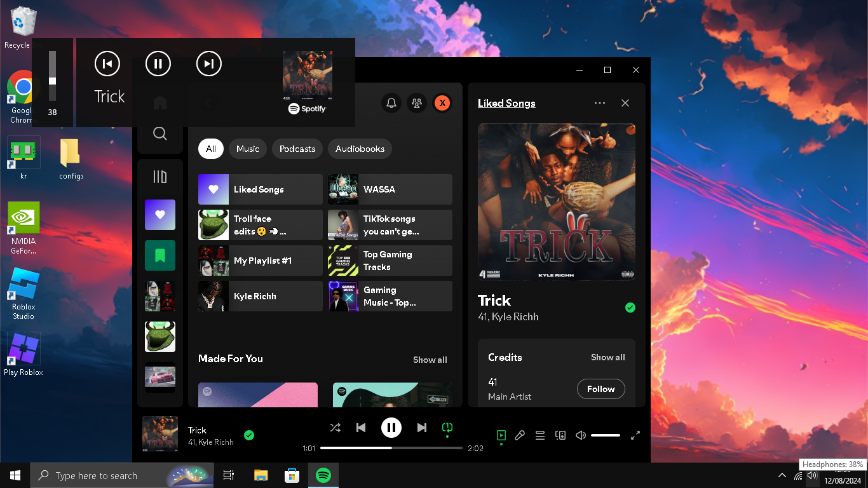
Task: Open the Kyle Richh tile
Action: tap(261, 296)
